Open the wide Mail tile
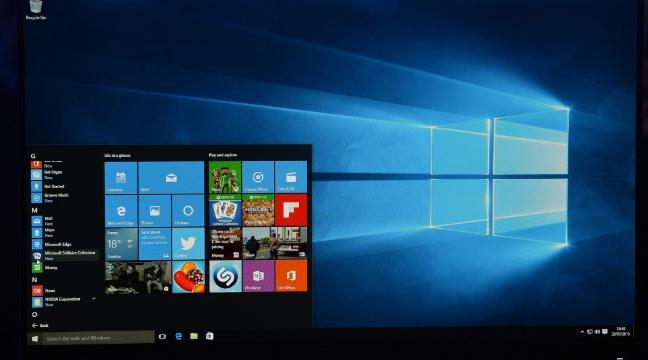Screen dimensions: 648x360 click(x=171, y=178)
